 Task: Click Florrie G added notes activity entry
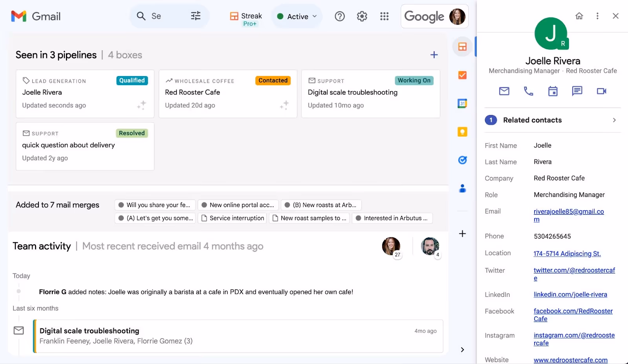(196, 292)
